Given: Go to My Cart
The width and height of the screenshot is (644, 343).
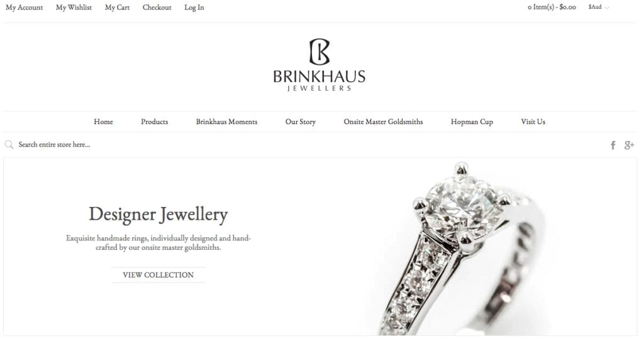Looking at the screenshot, I should (x=117, y=8).
